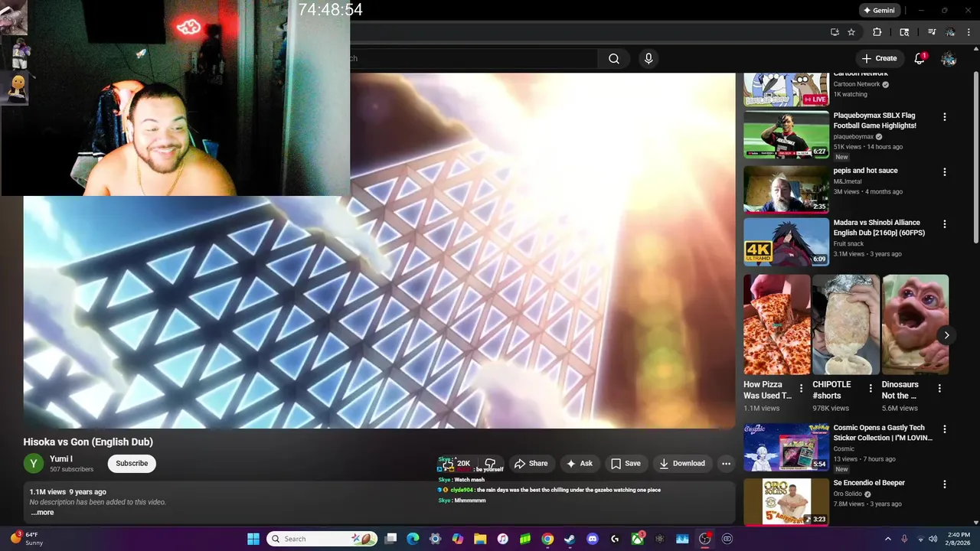The image size is (980, 551).
Task: Open the Yumi I channel avatar
Action: click(x=34, y=464)
